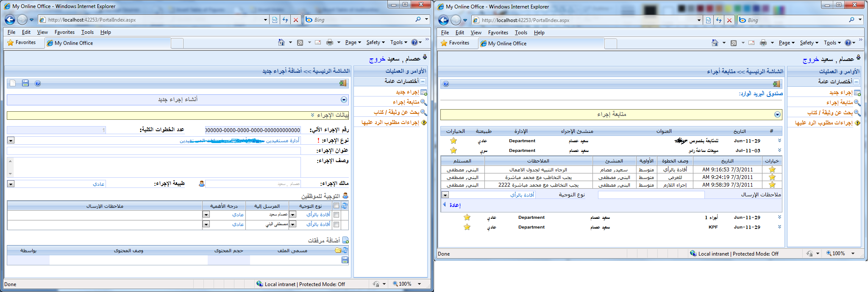868x292 pixels.
Task: Click the exit door icon in left window toolbar
Action: [343, 83]
